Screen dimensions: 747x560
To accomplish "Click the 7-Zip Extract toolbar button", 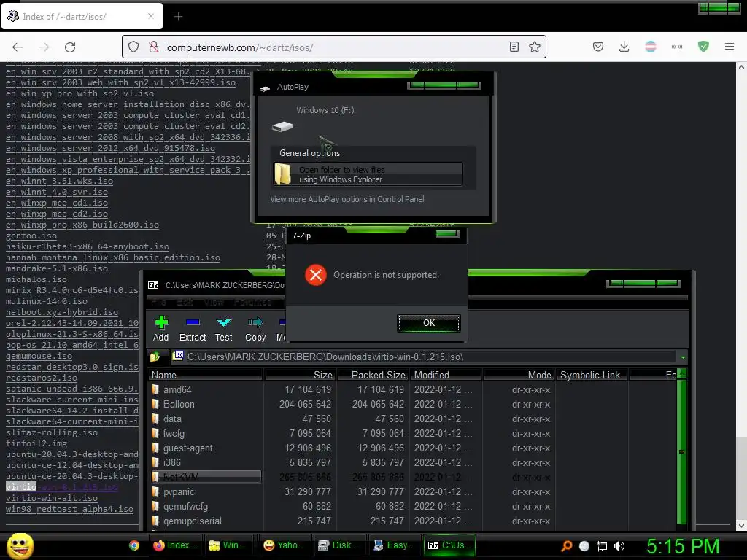I will (x=193, y=329).
